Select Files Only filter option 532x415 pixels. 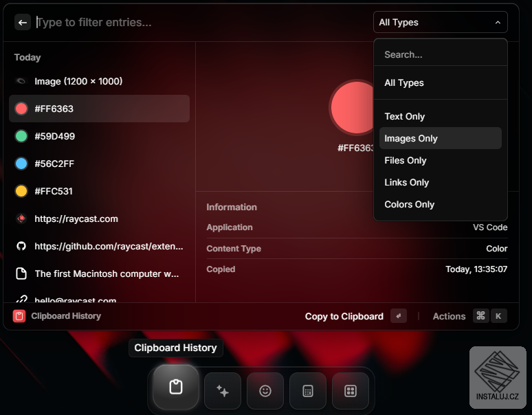[x=440, y=160]
